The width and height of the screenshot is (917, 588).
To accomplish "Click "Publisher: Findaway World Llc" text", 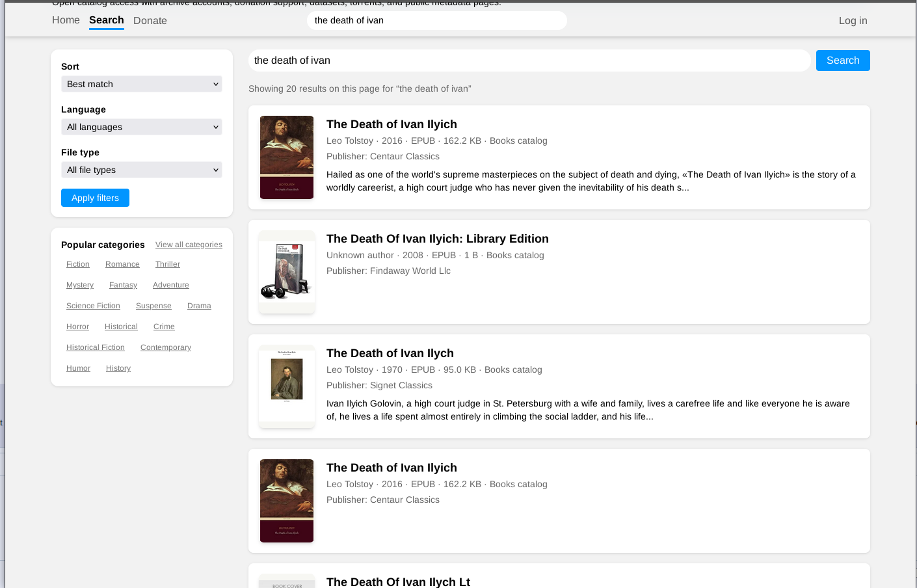I will [x=388, y=271].
